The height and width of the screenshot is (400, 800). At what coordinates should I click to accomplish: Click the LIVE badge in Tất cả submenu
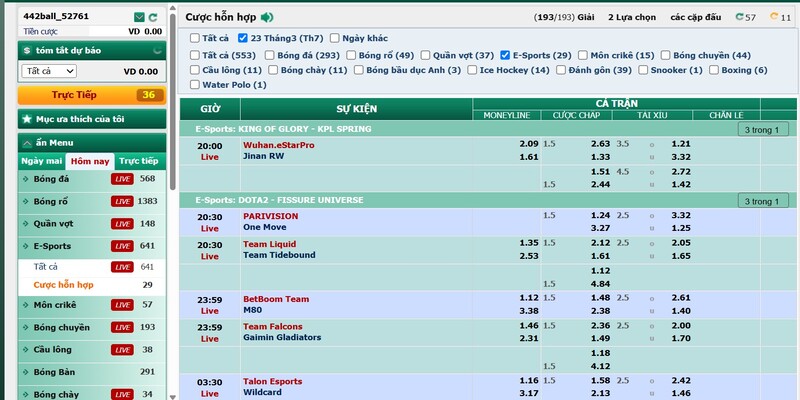(122, 267)
